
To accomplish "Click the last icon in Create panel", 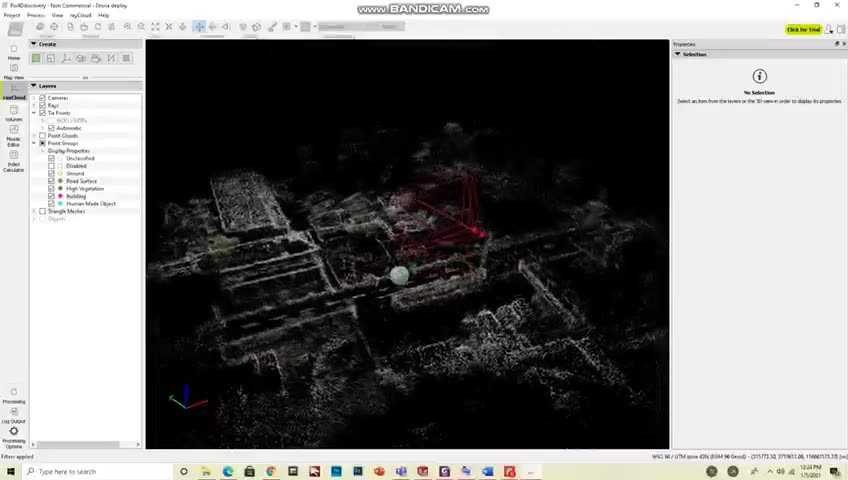I will 127,58.
